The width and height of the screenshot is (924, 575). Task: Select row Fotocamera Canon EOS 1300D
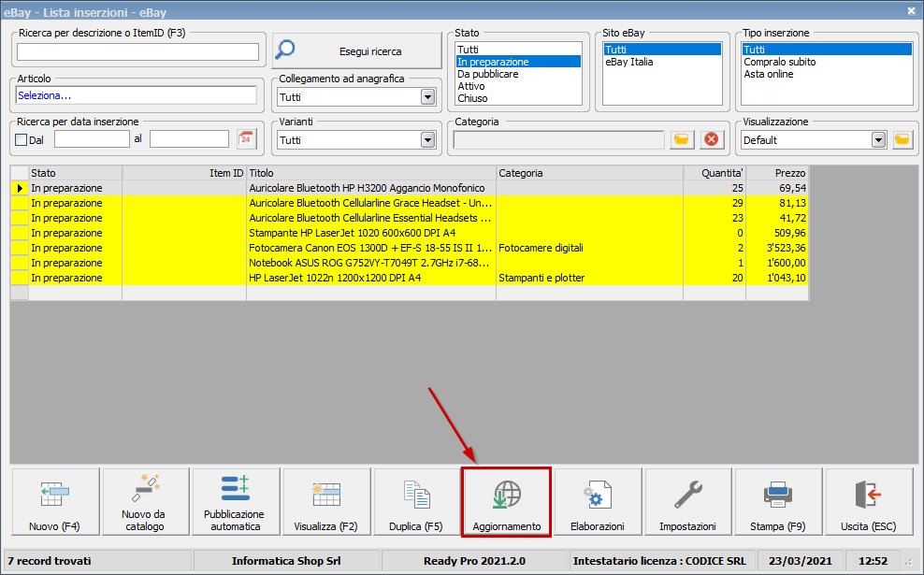(410, 248)
